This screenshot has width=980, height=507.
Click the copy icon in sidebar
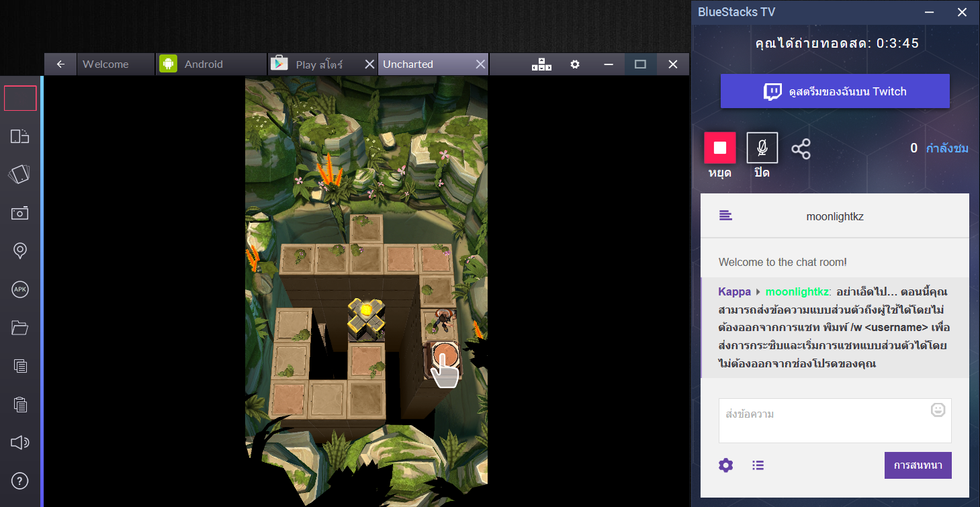tap(20, 366)
